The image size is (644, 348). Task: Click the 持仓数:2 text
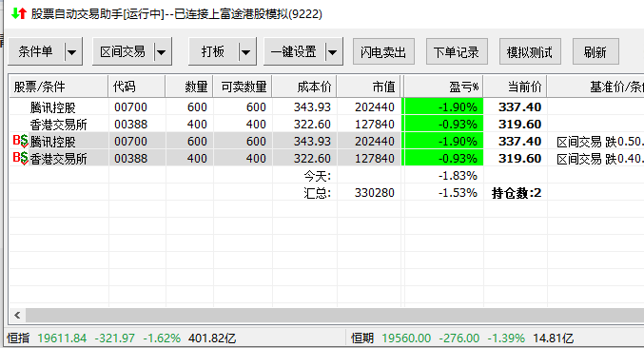click(517, 193)
